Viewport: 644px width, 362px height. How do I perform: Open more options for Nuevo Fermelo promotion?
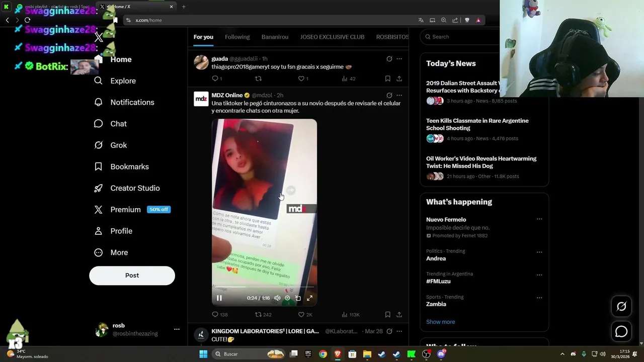(539, 219)
